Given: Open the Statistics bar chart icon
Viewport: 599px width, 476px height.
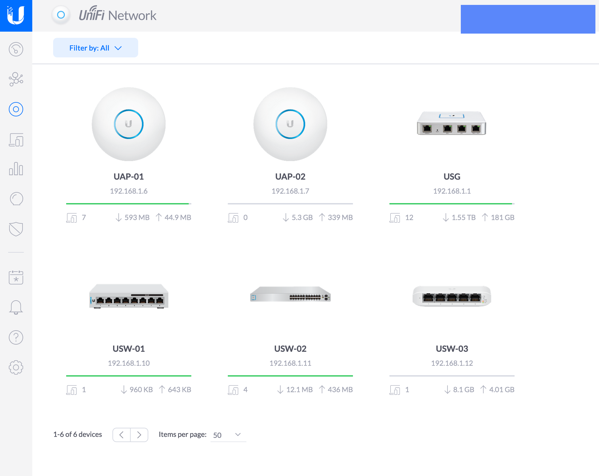Looking at the screenshot, I should [x=16, y=168].
